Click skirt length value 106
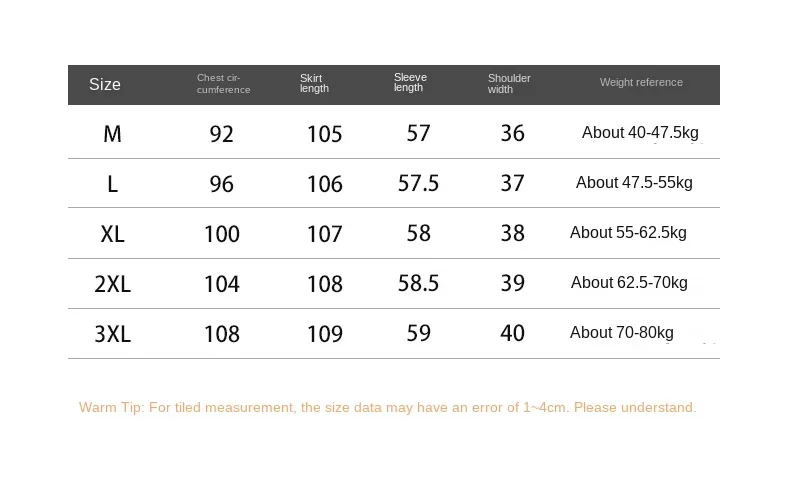 click(325, 184)
